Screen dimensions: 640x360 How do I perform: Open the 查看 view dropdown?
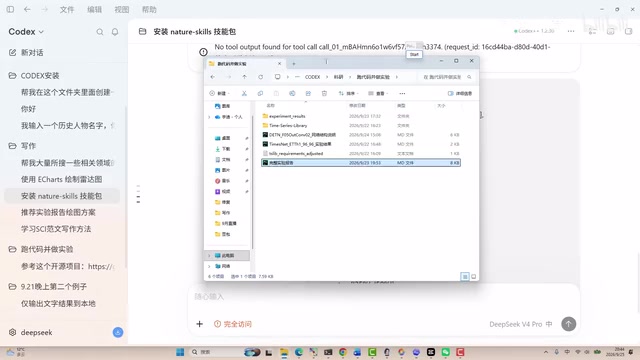(x=378, y=93)
